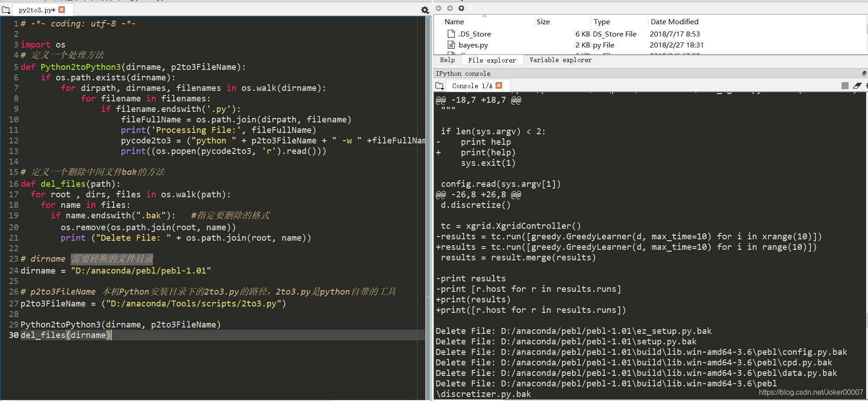Image resolution: width=868 pixels, height=401 pixels.
Task: Sort files by the Type column
Action: 619,21
